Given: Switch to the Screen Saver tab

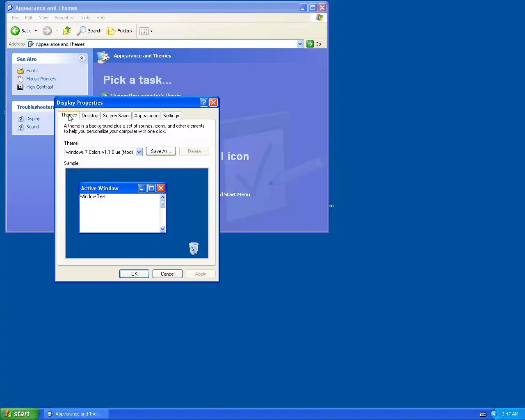Looking at the screenshot, I should tap(116, 116).
